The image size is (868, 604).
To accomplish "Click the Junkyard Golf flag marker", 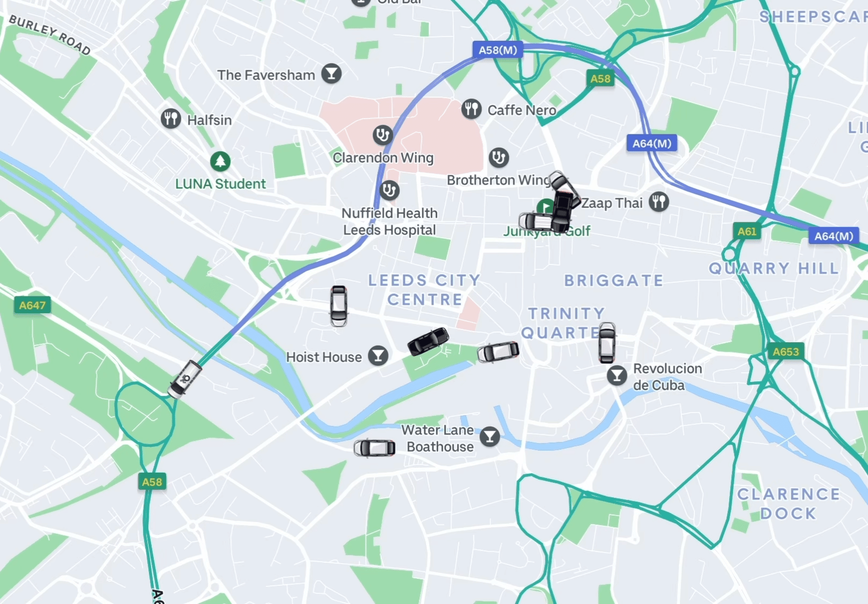I will tap(545, 207).
